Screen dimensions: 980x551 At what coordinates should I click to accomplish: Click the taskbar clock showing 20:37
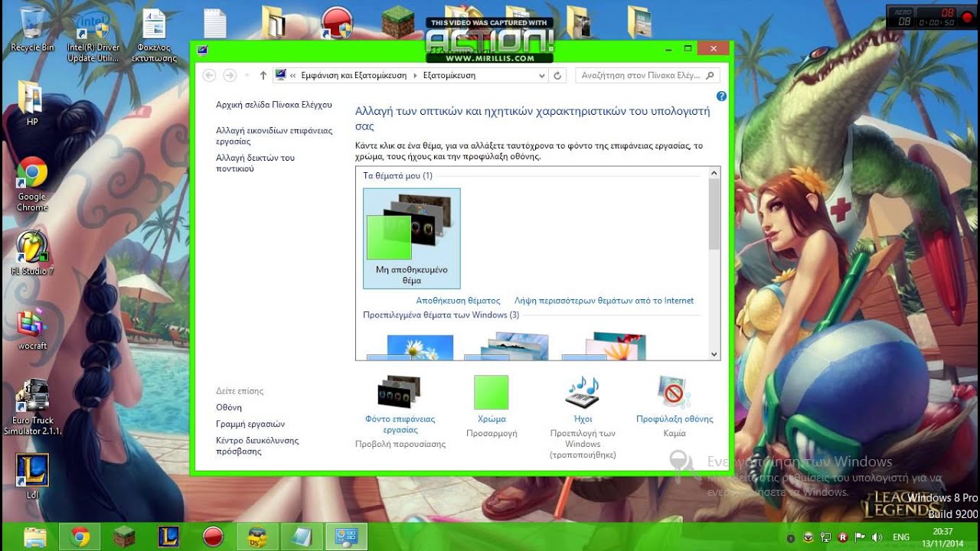pyautogui.click(x=943, y=536)
